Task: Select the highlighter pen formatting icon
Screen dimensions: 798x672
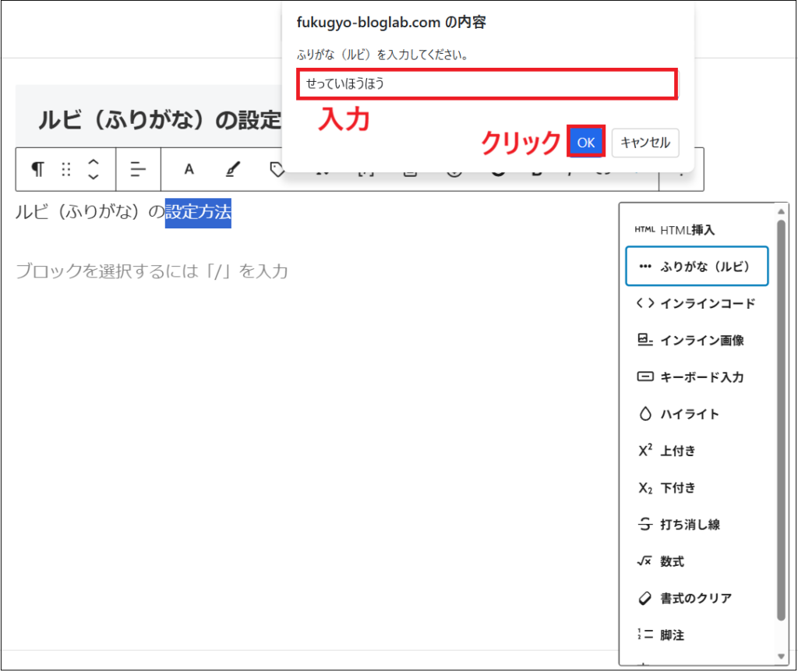Action: pos(231,169)
